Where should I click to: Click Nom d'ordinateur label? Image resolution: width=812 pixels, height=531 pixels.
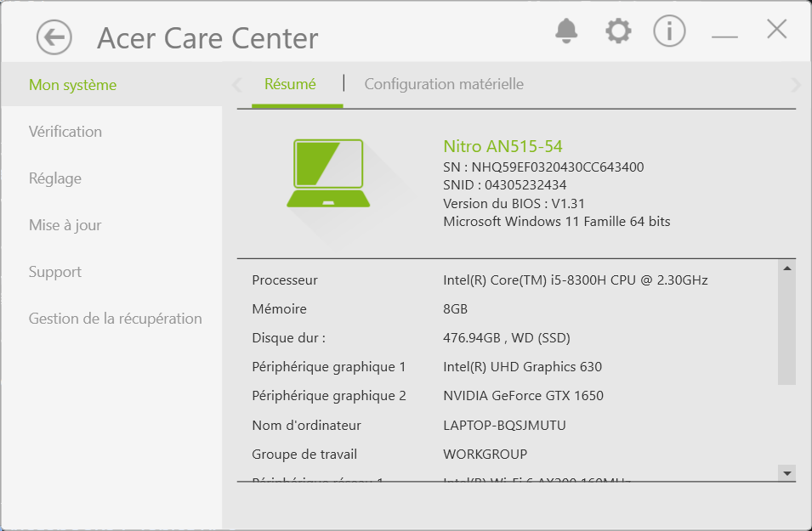point(306,426)
